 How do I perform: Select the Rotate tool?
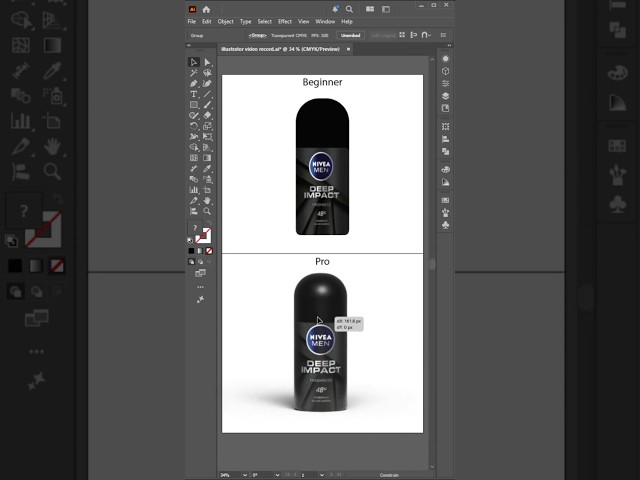click(193, 126)
